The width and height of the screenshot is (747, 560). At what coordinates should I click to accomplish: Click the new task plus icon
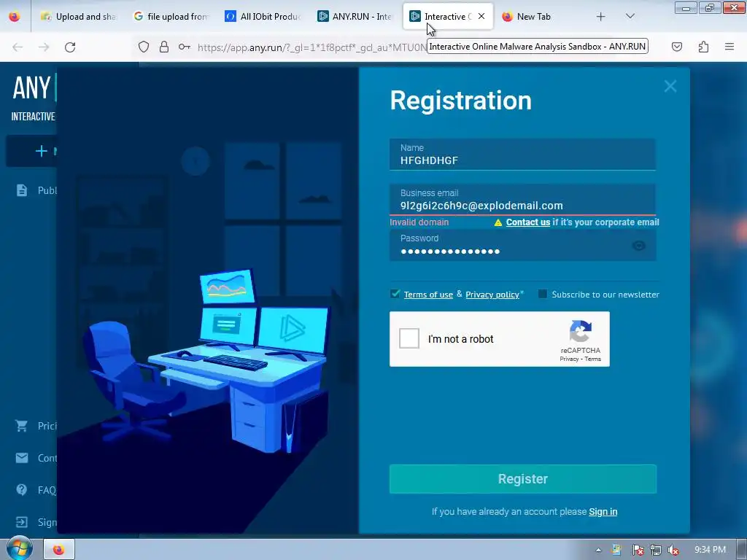pos(42,151)
